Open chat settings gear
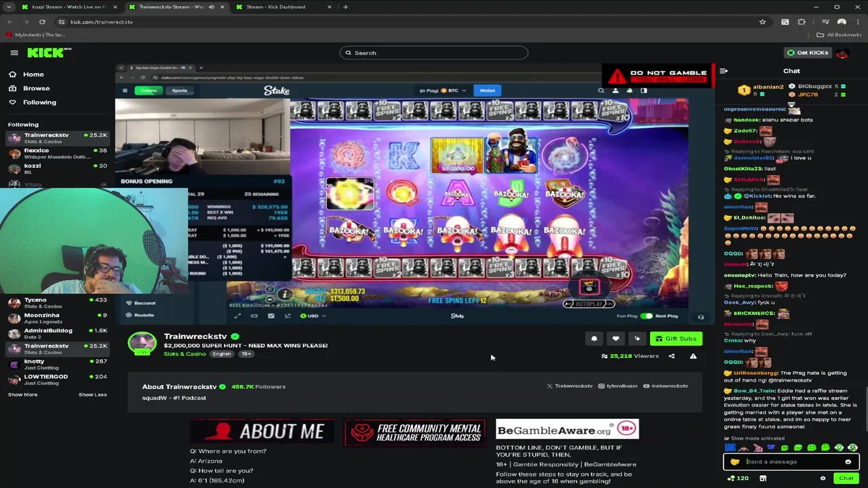Screen dimensions: 868x488 click(823, 479)
